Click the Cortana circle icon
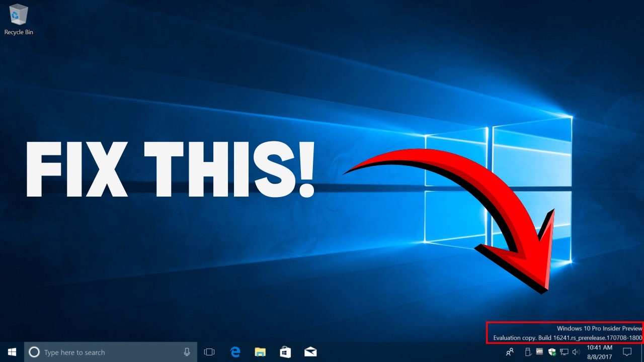This screenshot has width=644, height=362. (34, 352)
